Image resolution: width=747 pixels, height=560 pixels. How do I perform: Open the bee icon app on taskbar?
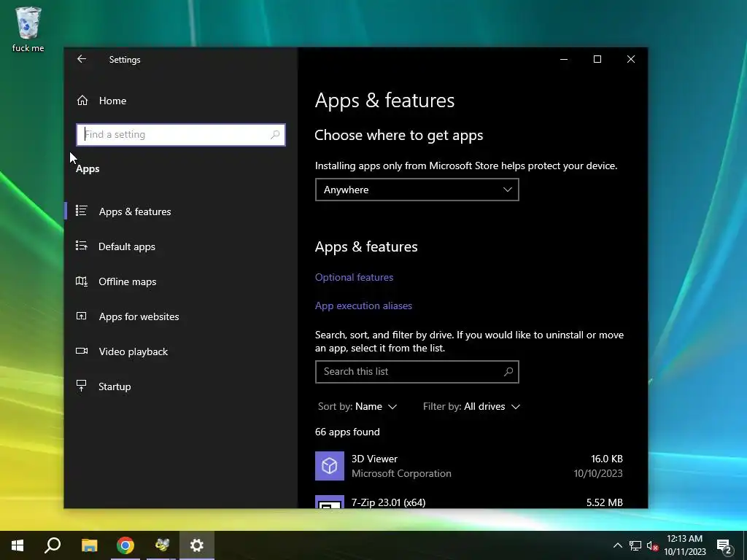(161, 545)
